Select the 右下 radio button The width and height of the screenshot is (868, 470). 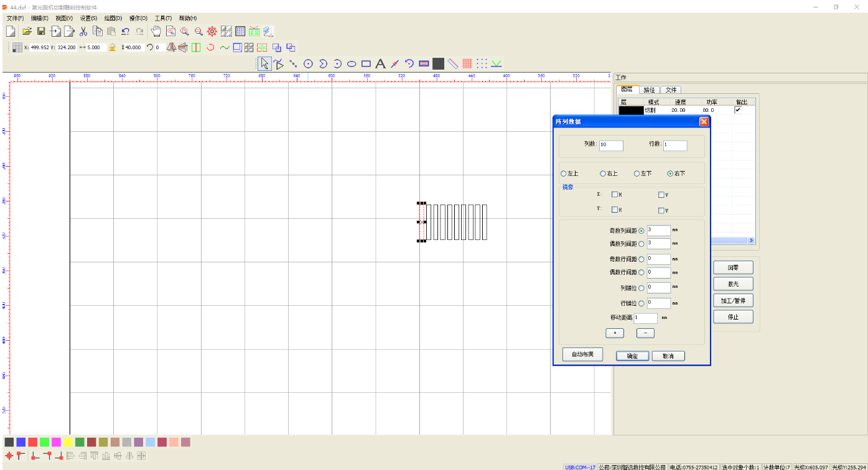(670, 173)
